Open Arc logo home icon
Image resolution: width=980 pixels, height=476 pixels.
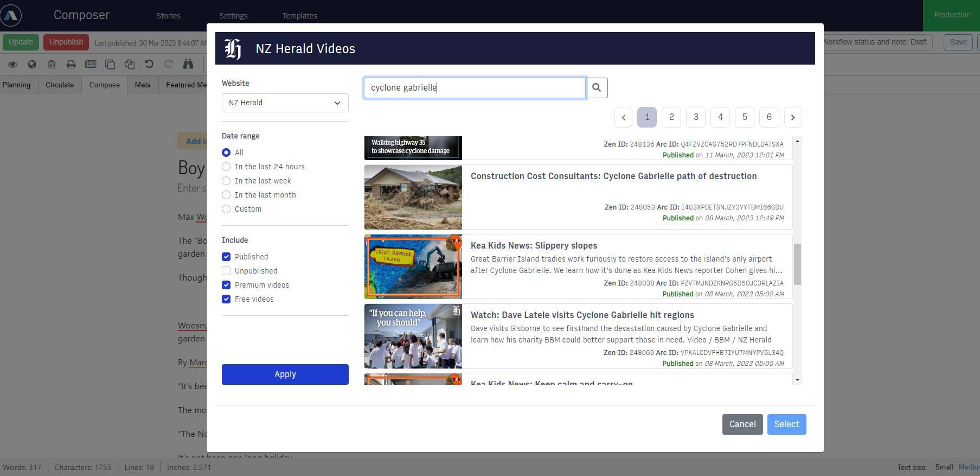click(x=11, y=15)
